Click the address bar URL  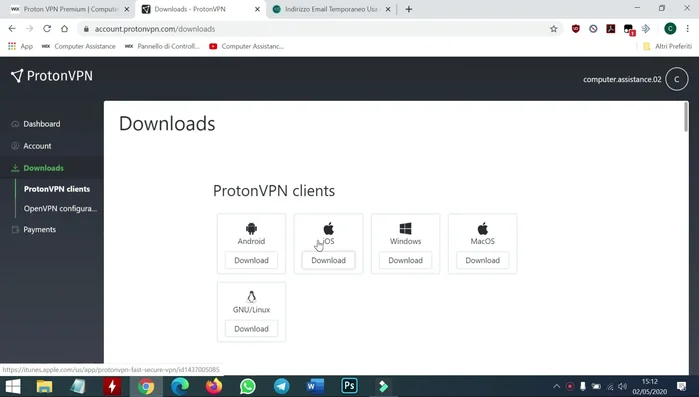click(x=155, y=29)
